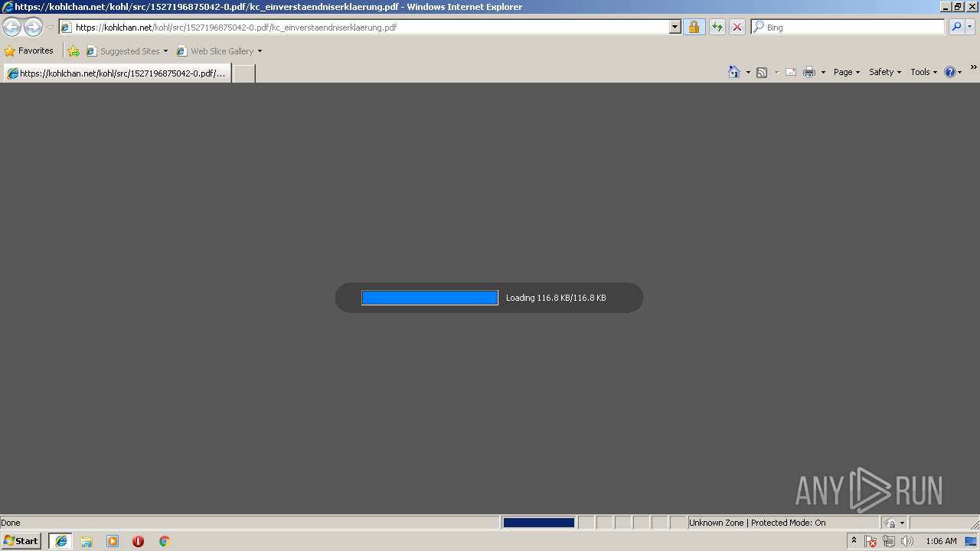Open the Page menu
Image resolution: width=980 pixels, height=551 pixels.
847,72
